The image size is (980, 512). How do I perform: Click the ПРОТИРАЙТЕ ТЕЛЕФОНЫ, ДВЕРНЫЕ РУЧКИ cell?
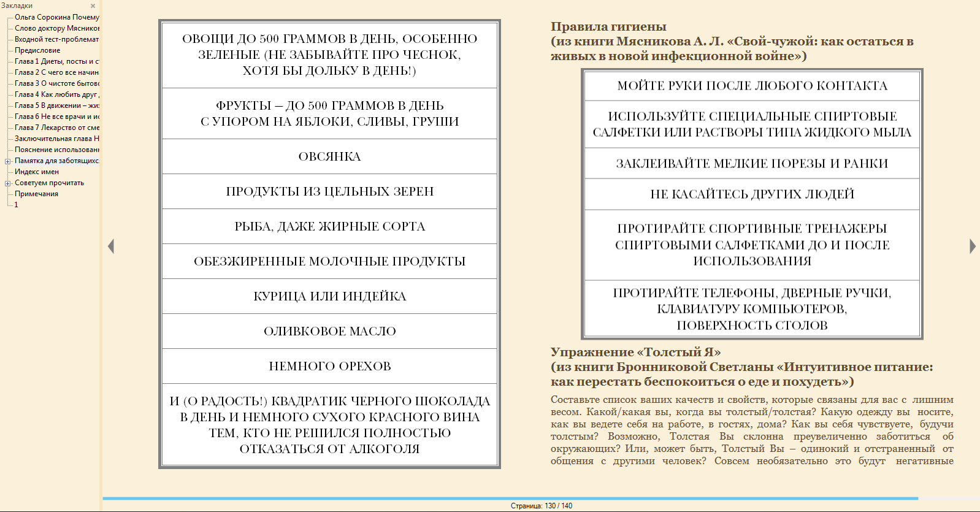coord(752,309)
